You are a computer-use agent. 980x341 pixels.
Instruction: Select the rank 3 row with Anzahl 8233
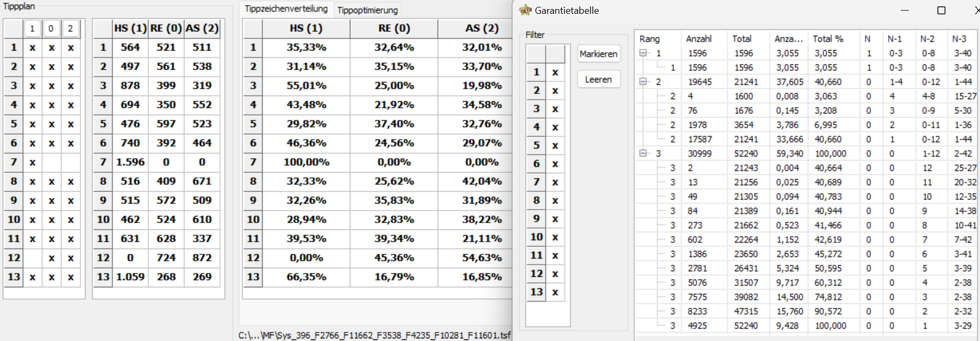click(698, 311)
